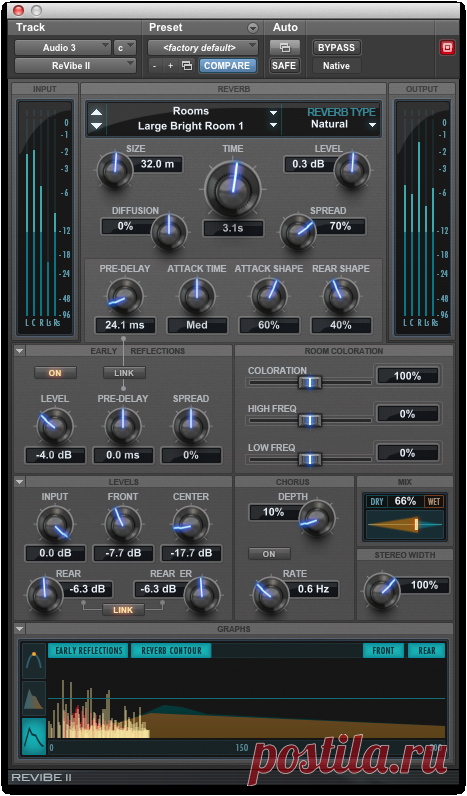Open the insert position 'c' dropdown

[x=125, y=48]
